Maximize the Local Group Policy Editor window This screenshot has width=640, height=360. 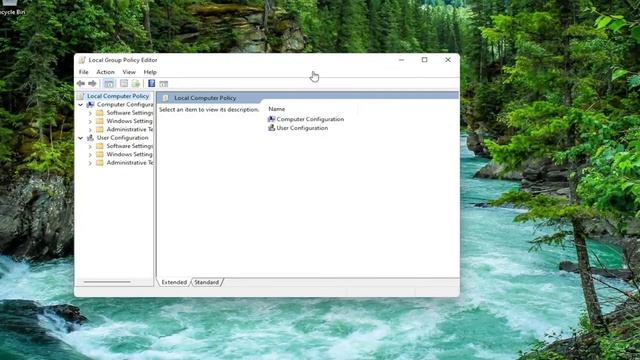(x=424, y=60)
